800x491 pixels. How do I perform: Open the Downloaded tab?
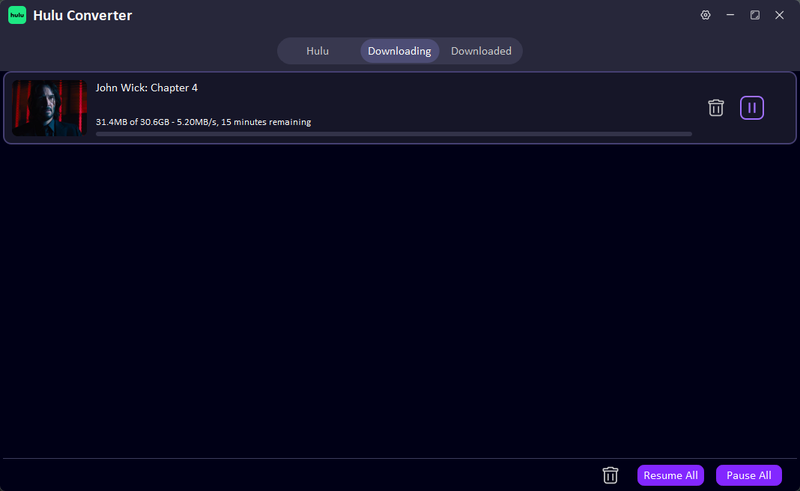coord(481,51)
